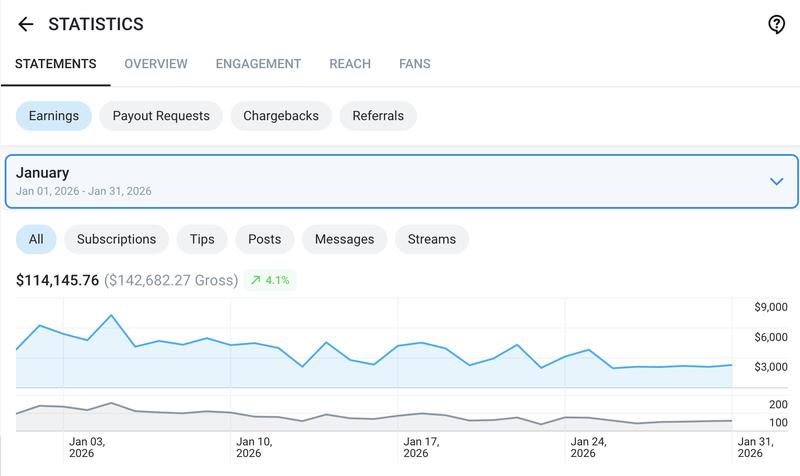Open the help question mark icon
The image size is (800, 476).
click(x=776, y=24)
